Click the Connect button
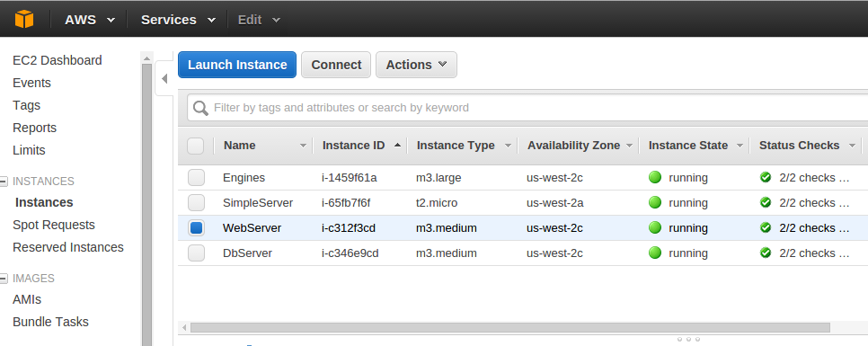The width and height of the screenshot is (868, 346). pos(336,65)
